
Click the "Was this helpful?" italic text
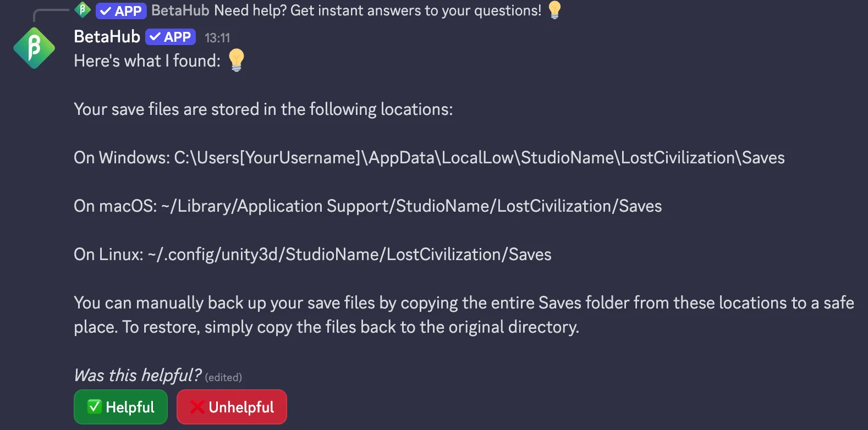138,376
